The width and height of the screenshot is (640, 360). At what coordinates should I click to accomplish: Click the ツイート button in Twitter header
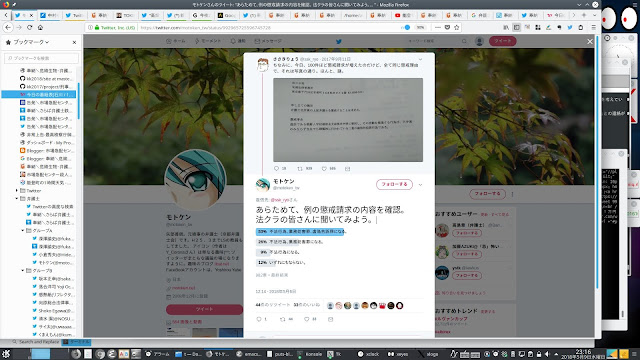click(x=502, y=41)
